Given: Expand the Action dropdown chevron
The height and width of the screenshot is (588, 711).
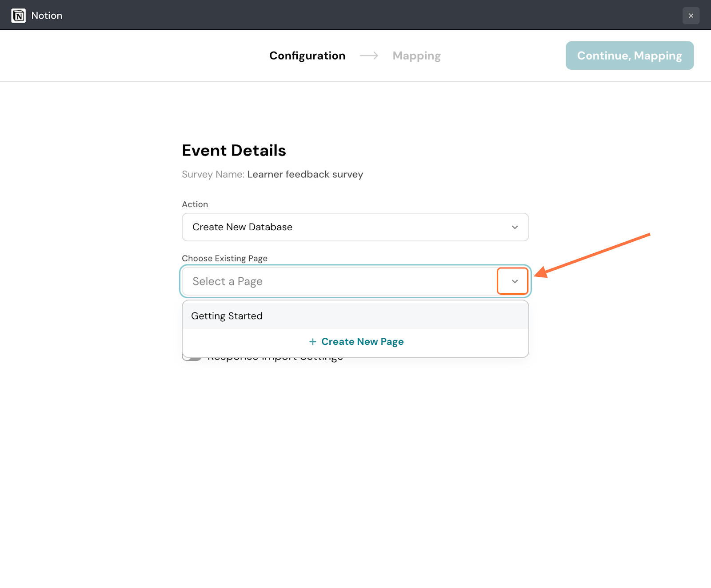Looking at the screenshot, I should tap(515, 227).
